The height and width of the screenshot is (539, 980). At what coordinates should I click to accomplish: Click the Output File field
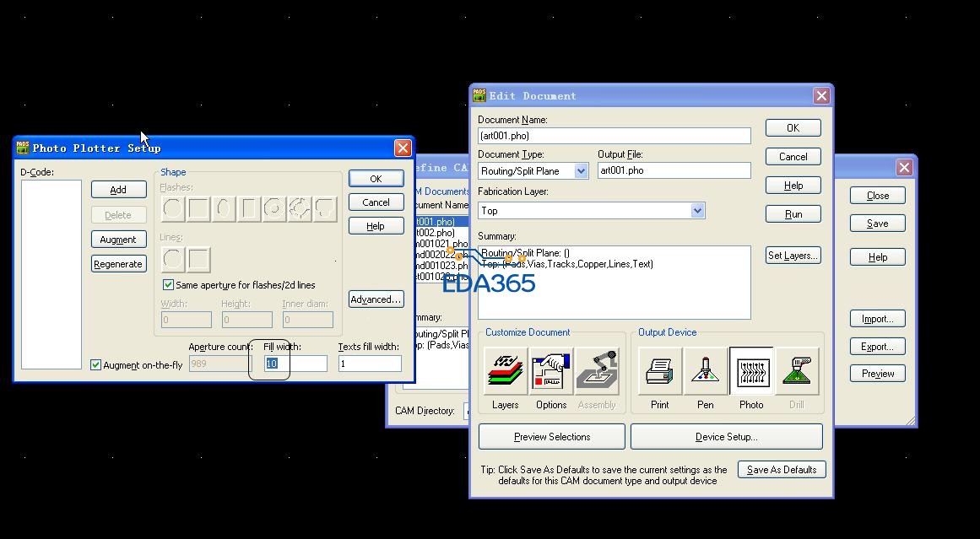coord(674,170)
